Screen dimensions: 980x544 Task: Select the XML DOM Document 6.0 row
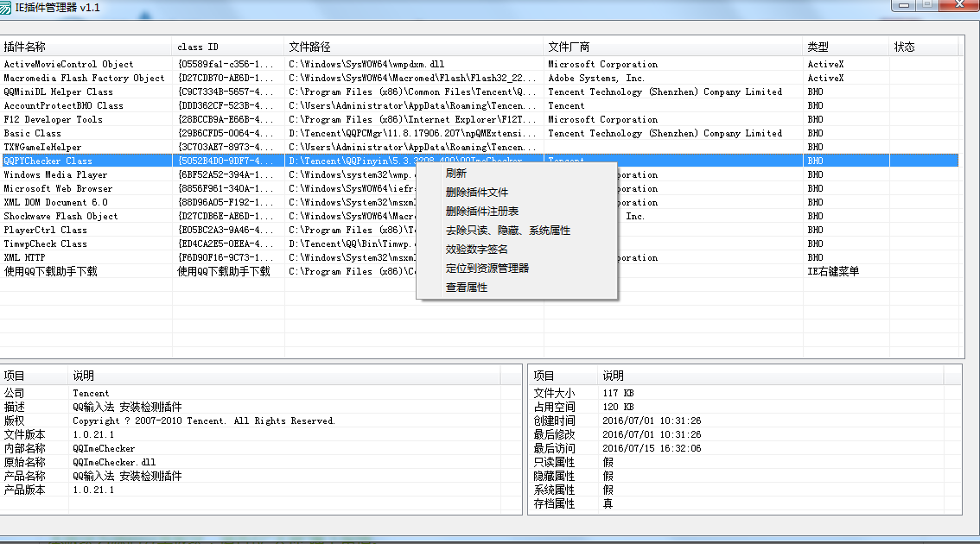point(55,202)
